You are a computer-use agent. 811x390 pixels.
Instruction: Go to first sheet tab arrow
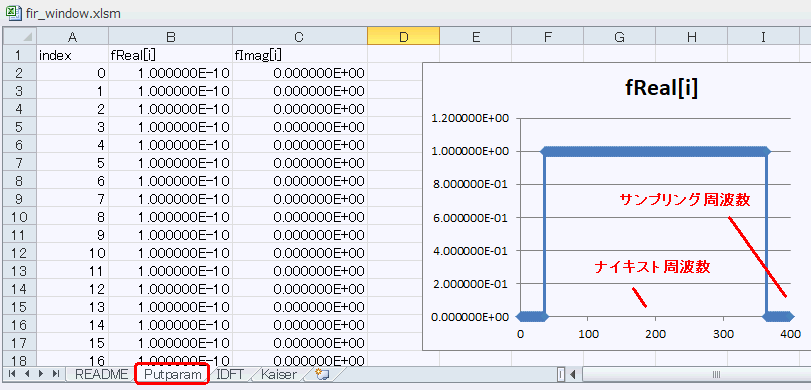point(12,373)
